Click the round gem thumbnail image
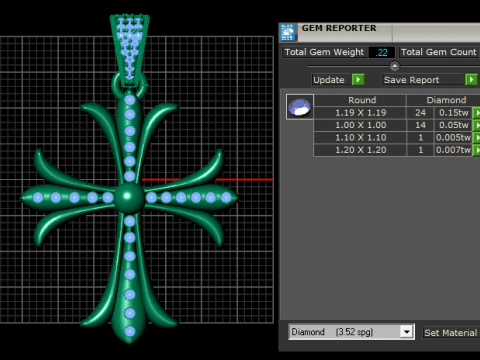This screenshot has width=480, height=360. pos(300,107)
